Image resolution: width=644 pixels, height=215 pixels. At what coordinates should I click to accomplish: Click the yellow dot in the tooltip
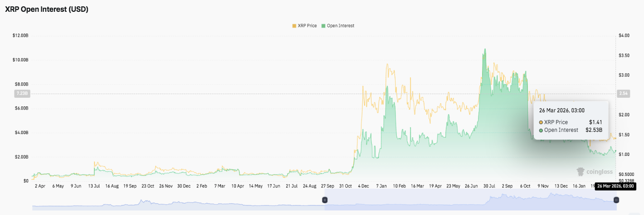pos(541,122)
